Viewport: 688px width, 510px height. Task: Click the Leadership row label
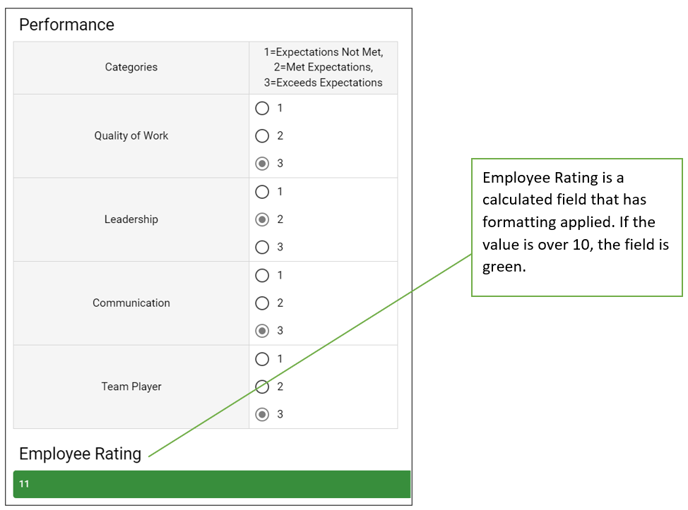131,219
